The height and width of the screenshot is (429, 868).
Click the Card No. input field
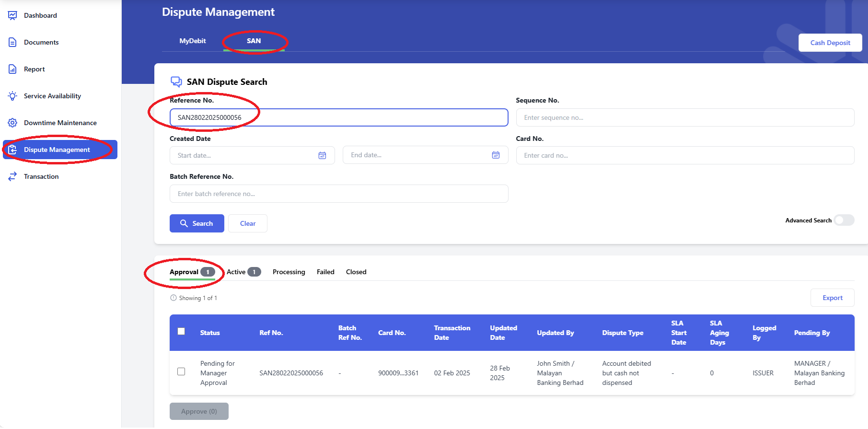685,155
